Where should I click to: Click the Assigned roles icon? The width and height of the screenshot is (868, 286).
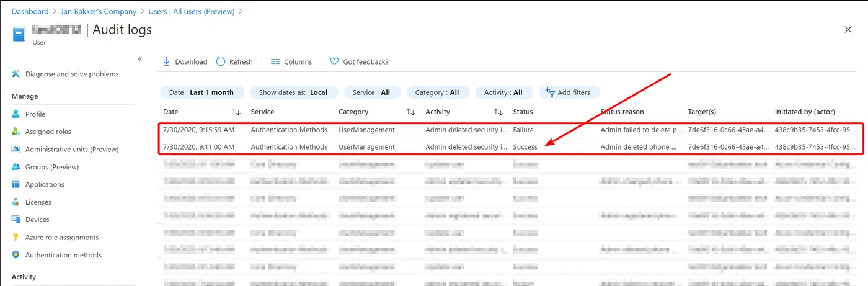coord(15,132)
